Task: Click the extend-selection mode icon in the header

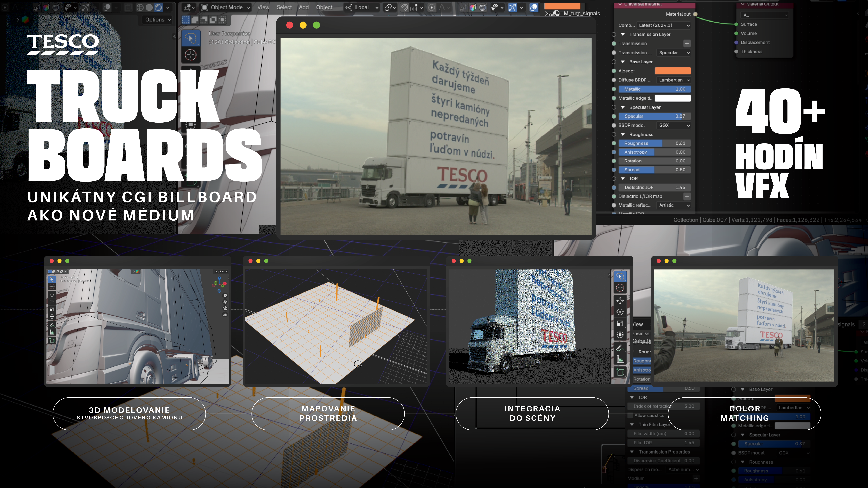Action: [x=195, y=20]
